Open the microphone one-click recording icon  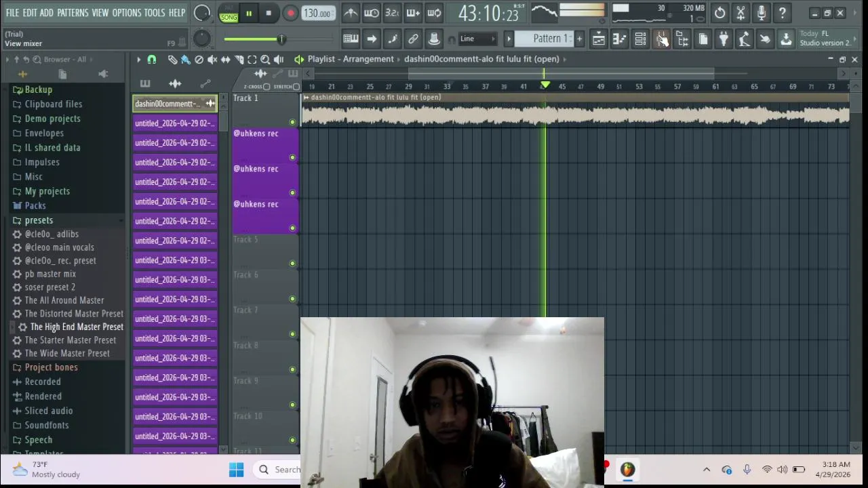pos(762,13)
